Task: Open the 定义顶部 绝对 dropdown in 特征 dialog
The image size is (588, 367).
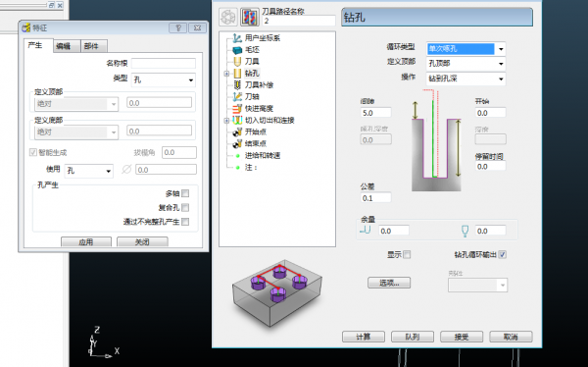Action: (x=76, y=104)
